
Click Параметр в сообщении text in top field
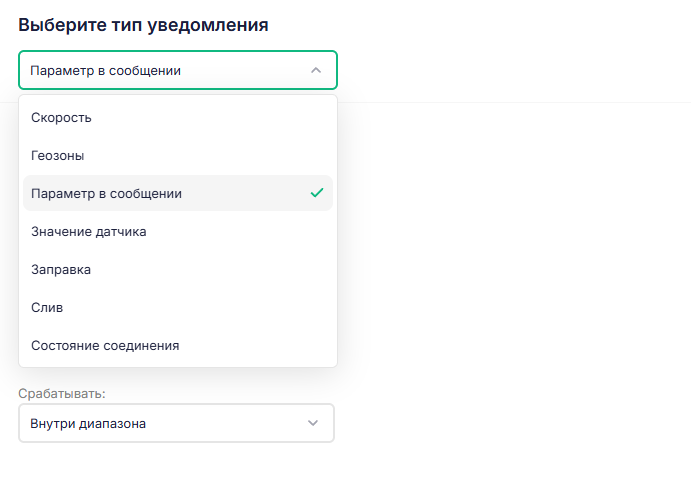pyautogui.click(x=105, y=71)
